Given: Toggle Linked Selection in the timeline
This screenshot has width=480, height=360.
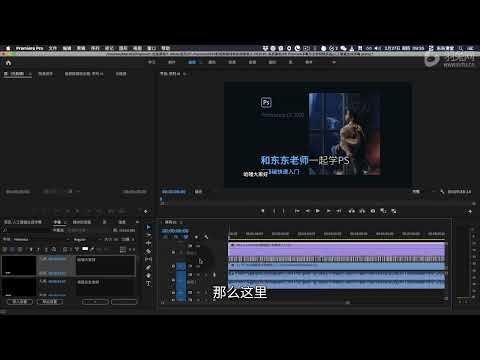Looking at the screenshot, I should [186, 237].
